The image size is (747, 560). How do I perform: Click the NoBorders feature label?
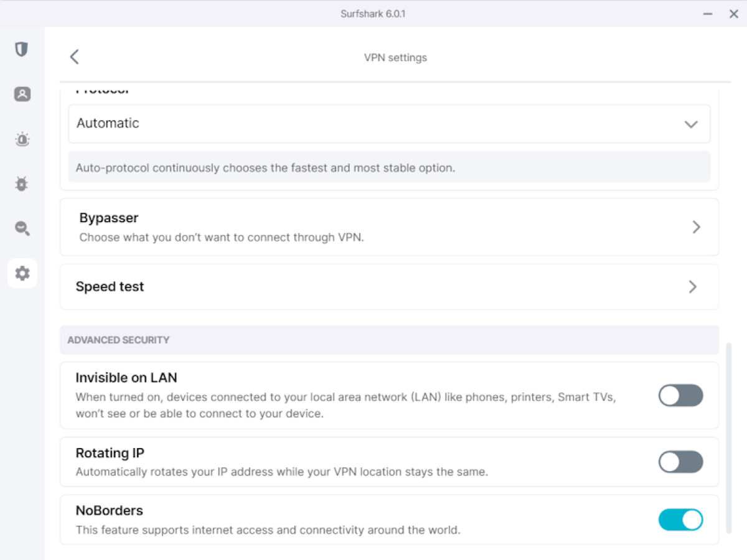point(110,511)
